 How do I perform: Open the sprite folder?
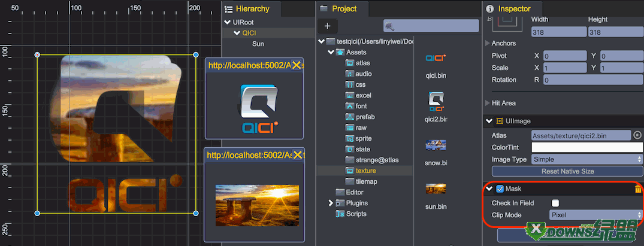click(x=359, y=138)
